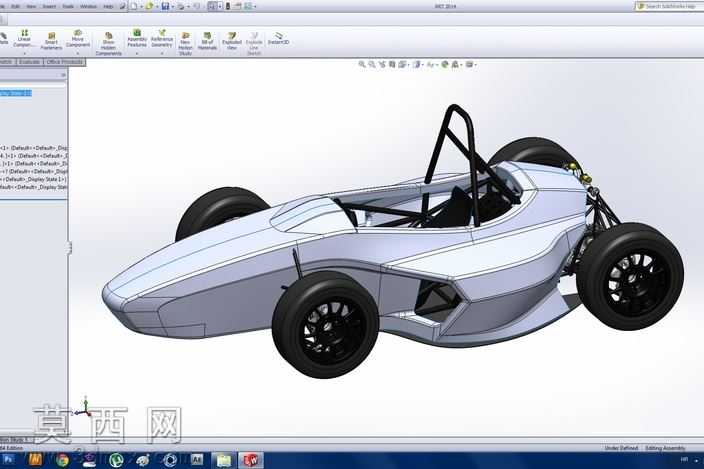Open the Window menu
Viewport: 704px width, 469px height.
(88, 6)
